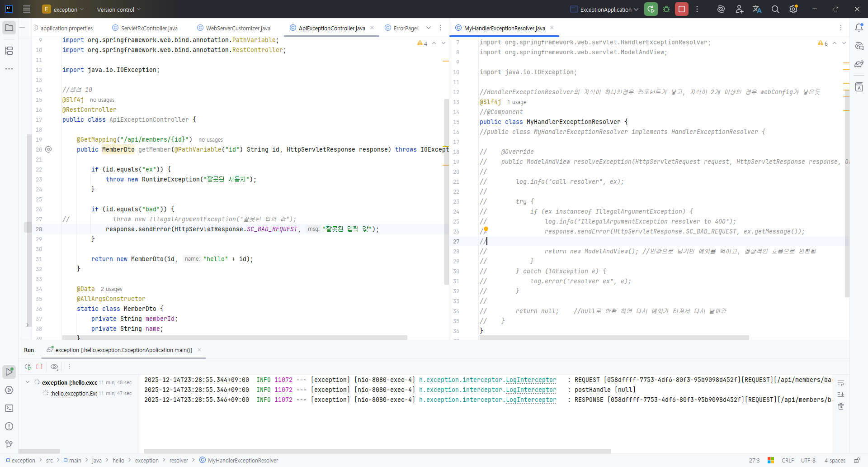Open the Project tool window folder icon

(x=9, y=28)
